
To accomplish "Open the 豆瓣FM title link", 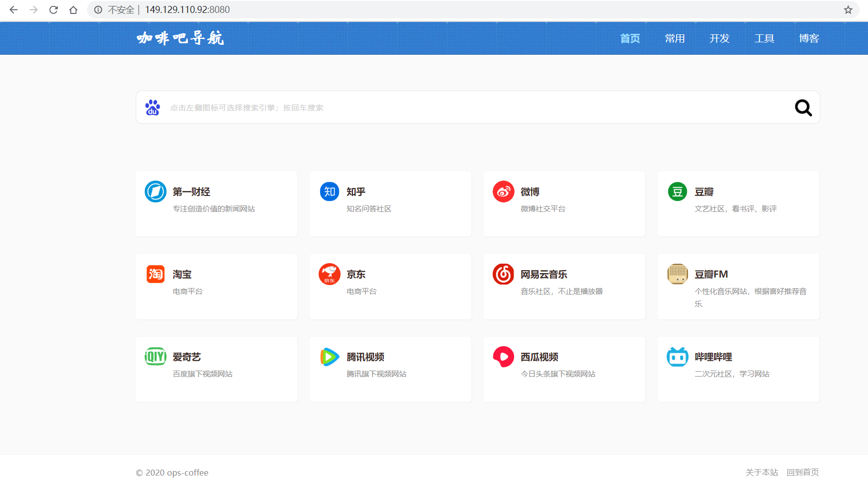I will [x=711, y=274].
